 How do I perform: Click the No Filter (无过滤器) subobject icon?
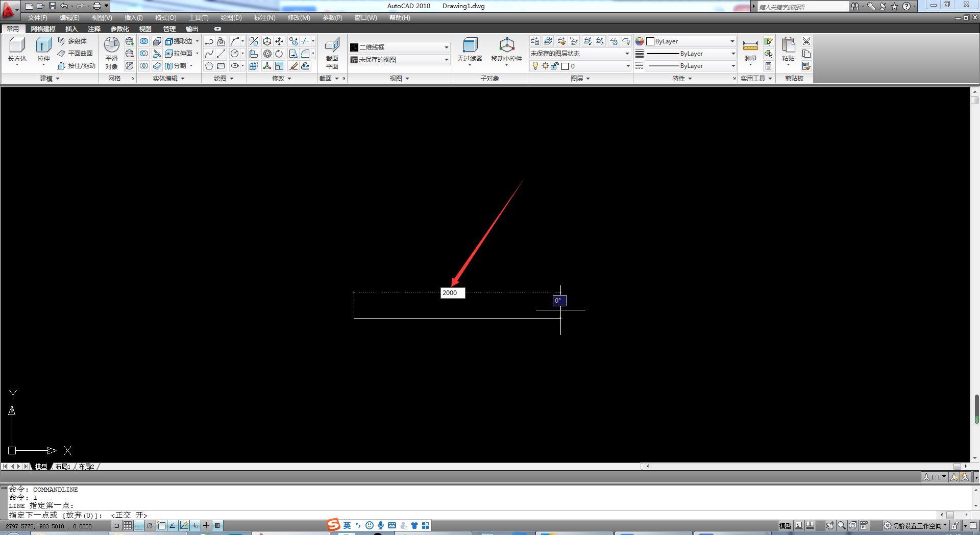coord(470,50)
